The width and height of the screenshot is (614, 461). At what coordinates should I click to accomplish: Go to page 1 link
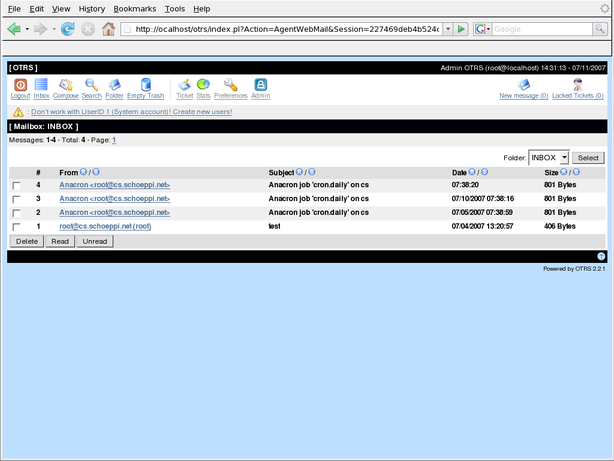pos(114,140)
